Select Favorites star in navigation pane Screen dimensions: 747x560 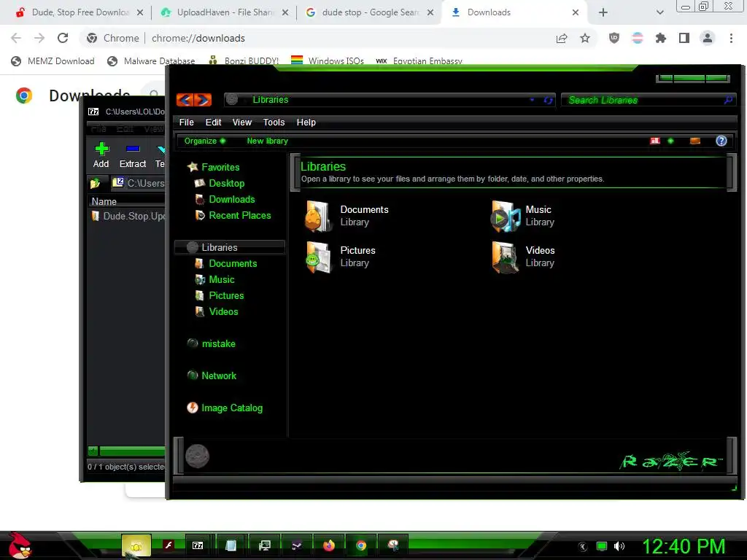click(193, 167)
